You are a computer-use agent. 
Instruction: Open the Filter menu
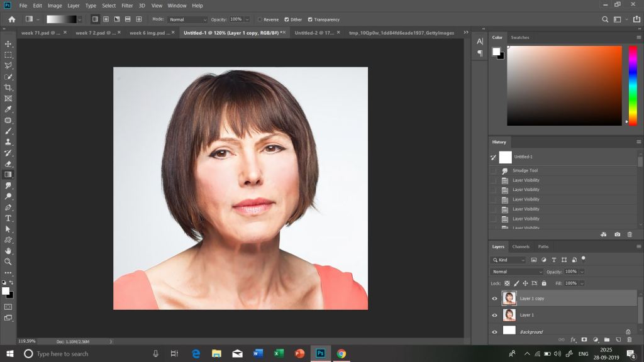[127, 6]
